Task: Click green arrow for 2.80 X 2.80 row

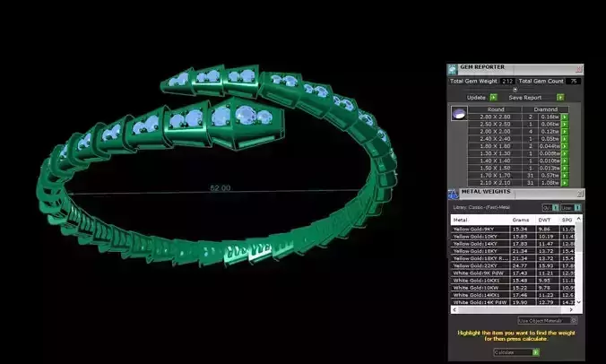Action: (x=565, y=117)
